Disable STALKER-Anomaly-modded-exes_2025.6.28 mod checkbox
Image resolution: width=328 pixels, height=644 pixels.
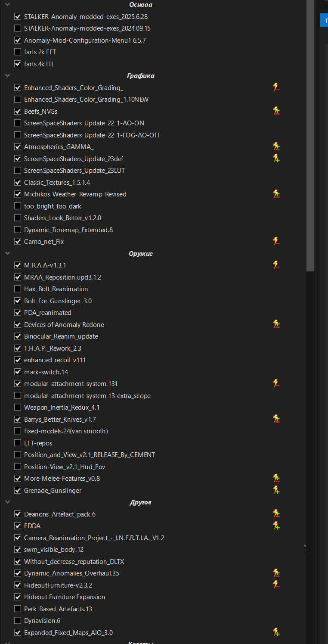18,16
